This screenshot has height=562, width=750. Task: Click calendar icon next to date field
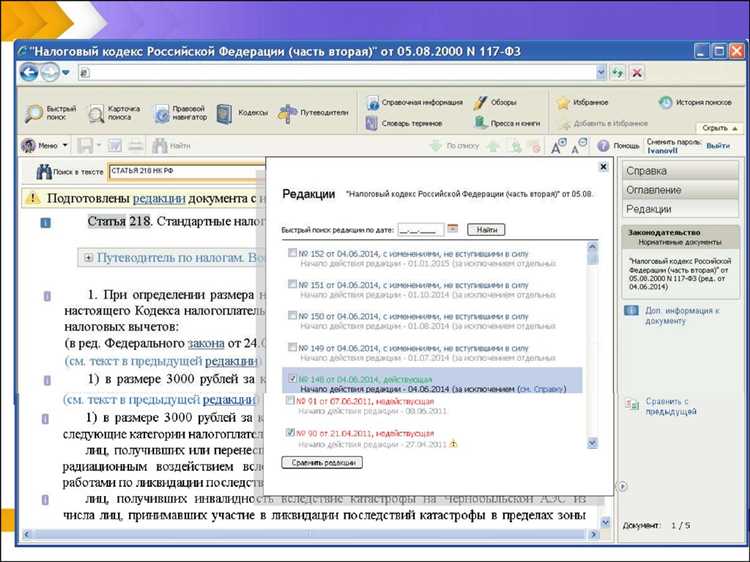pos(452,229)
